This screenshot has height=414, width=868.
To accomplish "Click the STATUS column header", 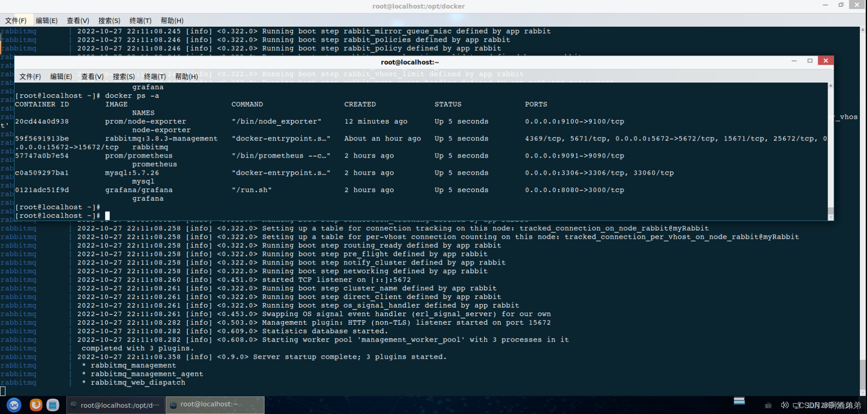I will click(x=448, y=104).
